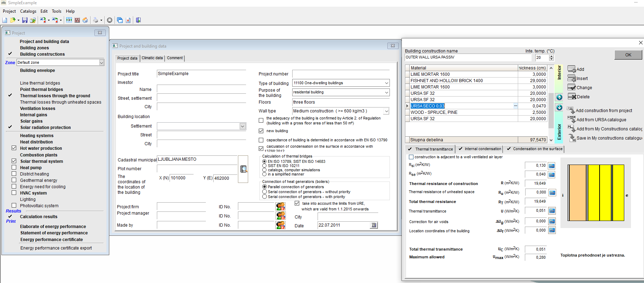The image size is (644, 283).
Task: Toggle the new building checkbox
Action: click(x=261, y=131)
